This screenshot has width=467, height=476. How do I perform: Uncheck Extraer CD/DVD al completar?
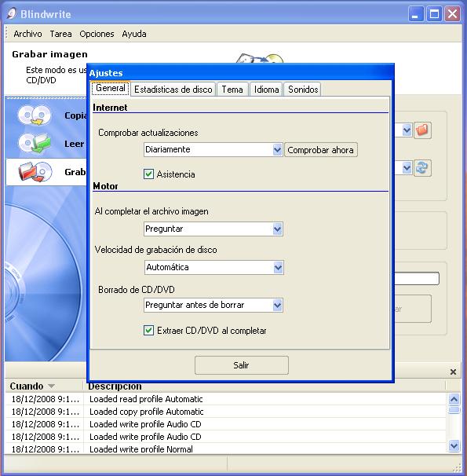click(x=148, y=330)
